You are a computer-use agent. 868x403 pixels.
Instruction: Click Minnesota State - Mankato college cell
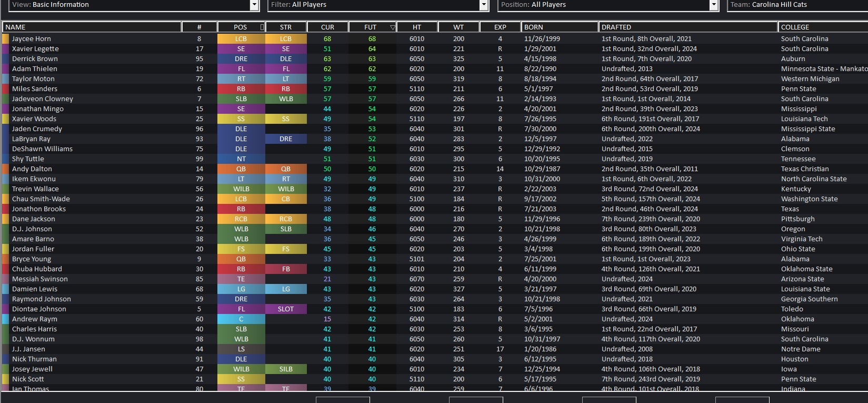824,68
